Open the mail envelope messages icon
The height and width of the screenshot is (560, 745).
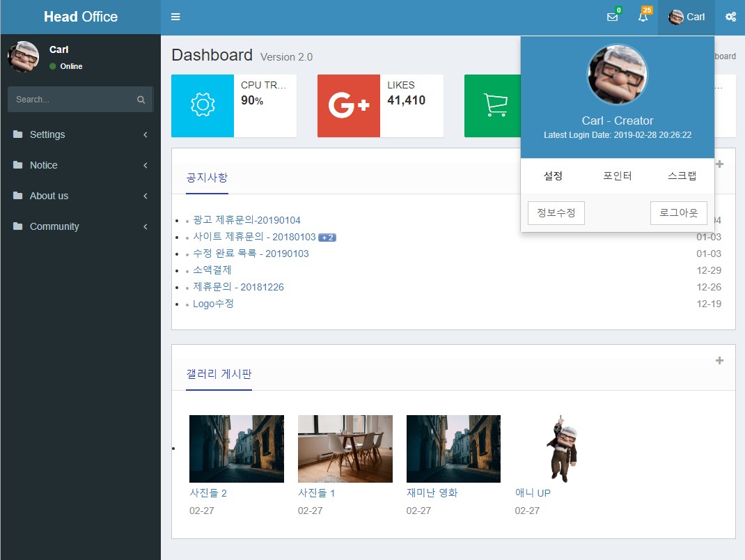[612, 17]
